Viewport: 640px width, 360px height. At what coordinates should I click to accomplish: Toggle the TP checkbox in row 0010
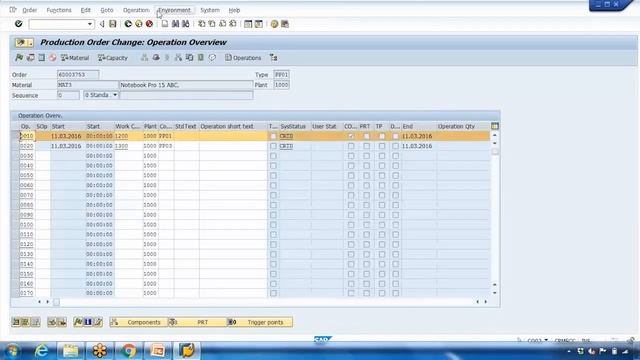coord(382,136)
